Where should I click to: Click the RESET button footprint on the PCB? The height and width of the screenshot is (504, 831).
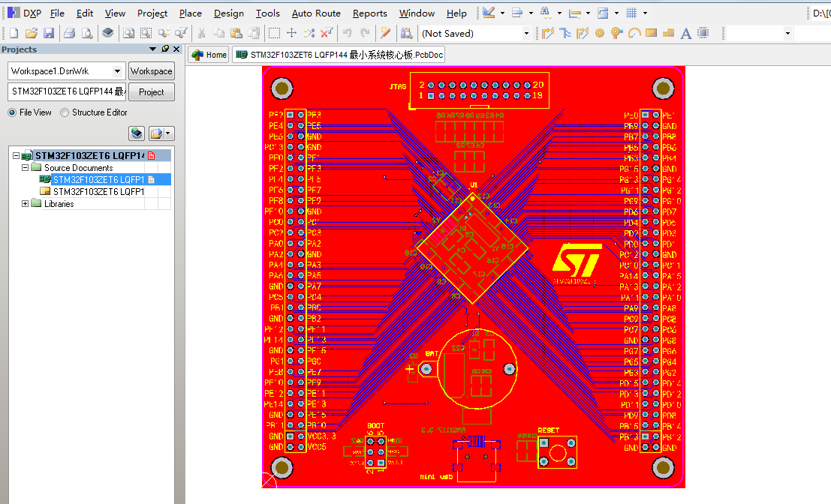click(558, 453)
